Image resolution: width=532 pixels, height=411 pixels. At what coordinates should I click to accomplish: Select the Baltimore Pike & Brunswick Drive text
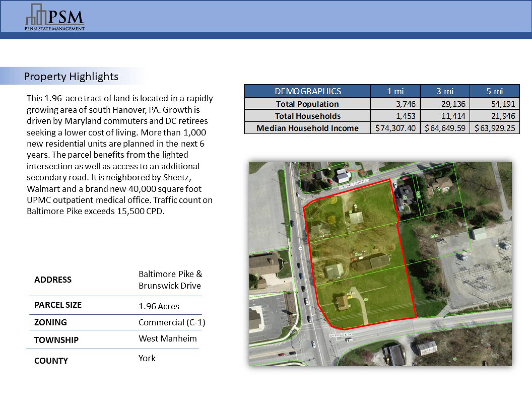click(x=170, y=280)
